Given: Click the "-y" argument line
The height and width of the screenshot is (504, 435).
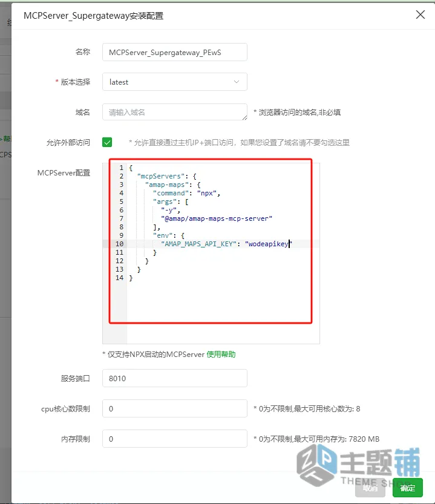Looking at the screenshot, I should (171, 210).
